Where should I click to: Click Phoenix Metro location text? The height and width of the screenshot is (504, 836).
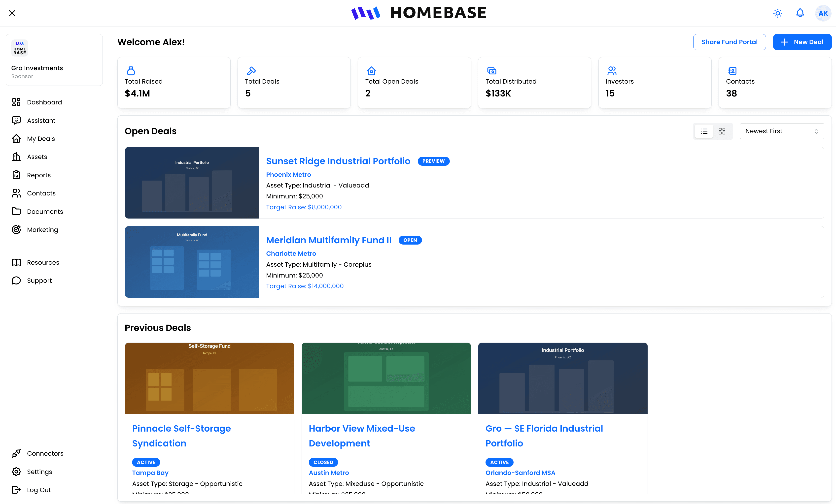(288, 175)
